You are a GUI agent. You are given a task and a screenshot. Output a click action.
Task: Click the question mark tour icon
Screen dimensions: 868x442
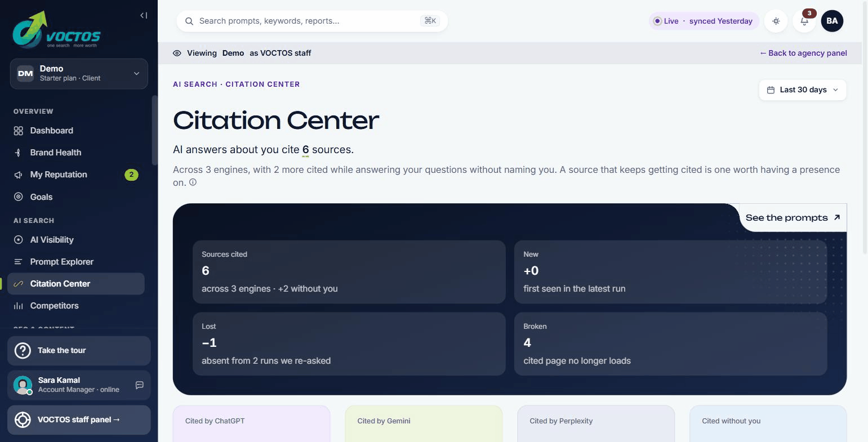23,351
